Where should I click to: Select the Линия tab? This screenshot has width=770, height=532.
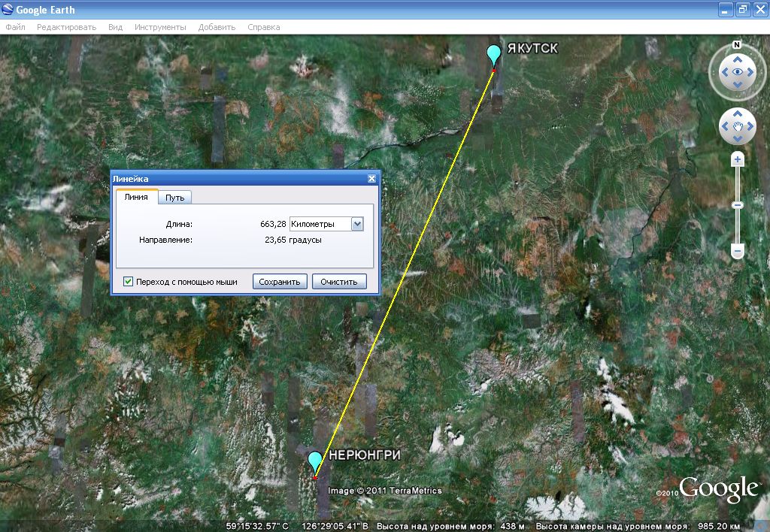pos(136,197)
